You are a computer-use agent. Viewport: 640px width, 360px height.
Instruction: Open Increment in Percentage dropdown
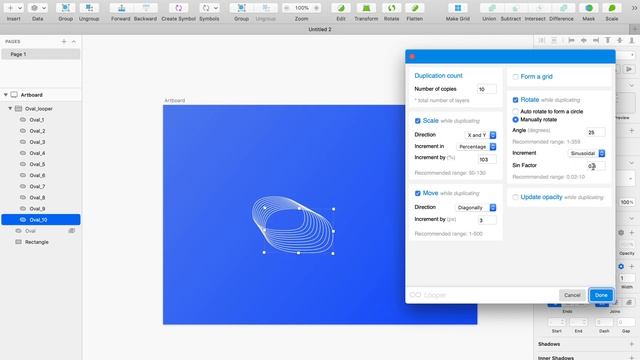click(x=477, y=146)
